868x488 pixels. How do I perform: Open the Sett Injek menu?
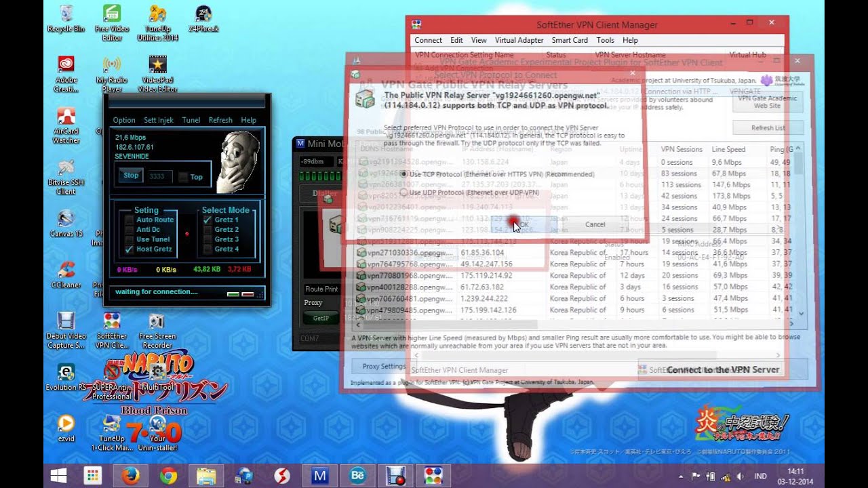(x=159, y=120)
